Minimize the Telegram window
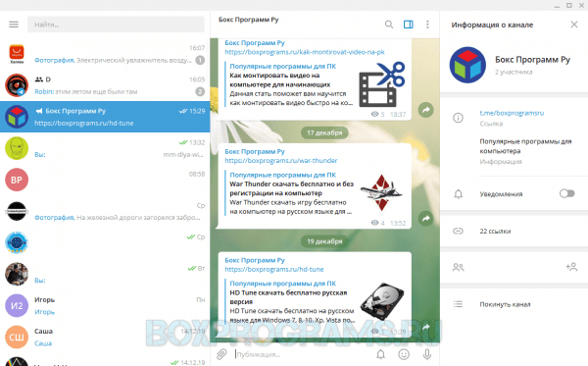Image resolution: width=588 pixels, height=366 pixels. tap(557, 6)
